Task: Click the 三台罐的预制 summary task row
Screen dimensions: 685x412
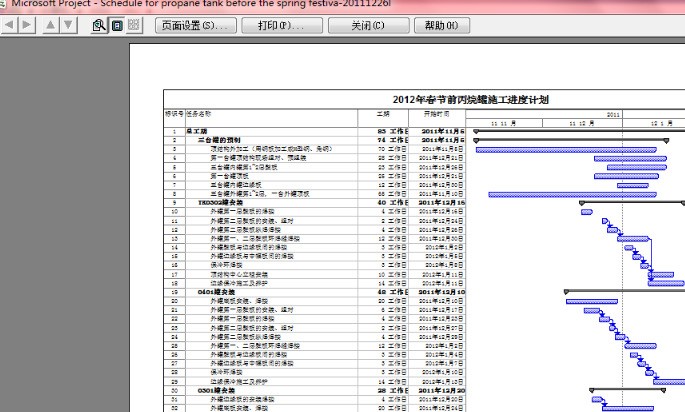Action: coord(219,140)
